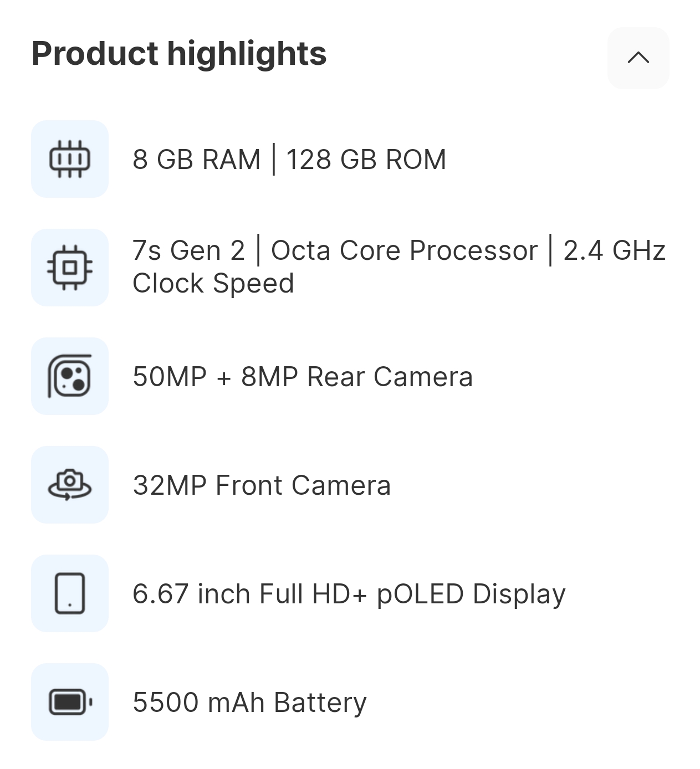This screenshot has width=700, height=769.
Task: Click the 7s Gen 2 text
Action: [188, 250]
